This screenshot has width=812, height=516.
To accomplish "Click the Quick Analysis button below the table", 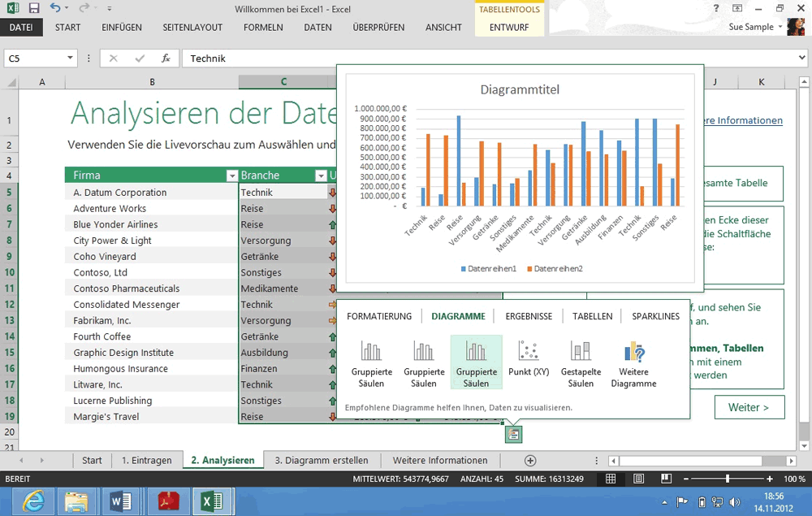I will click(513, 434).
